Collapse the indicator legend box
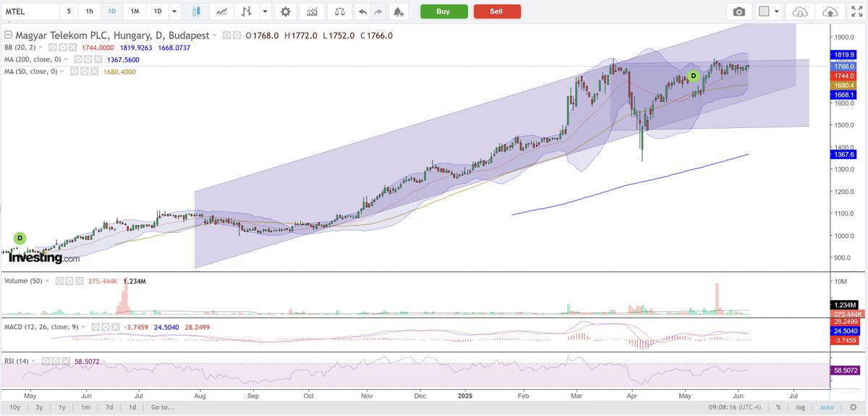The image size is (868, 416). coord(8,35)
